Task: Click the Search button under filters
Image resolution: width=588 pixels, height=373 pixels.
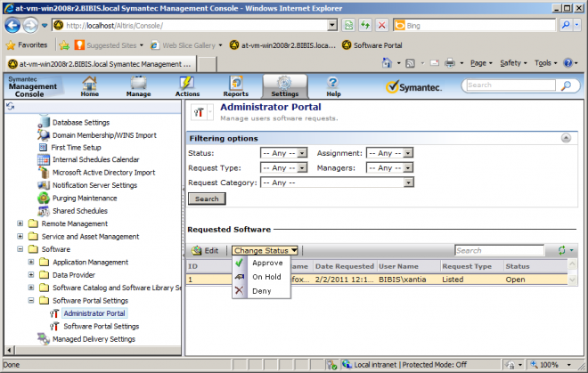Action: pos(207,199)
